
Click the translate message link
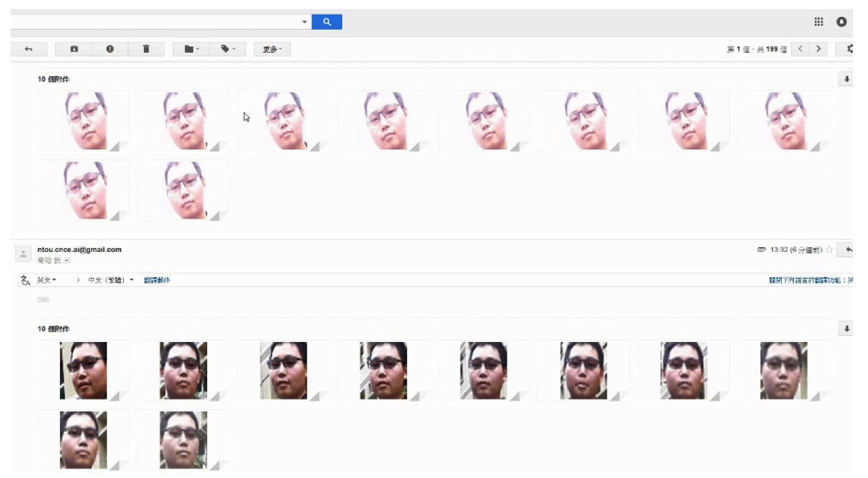(x=157, y=280)
